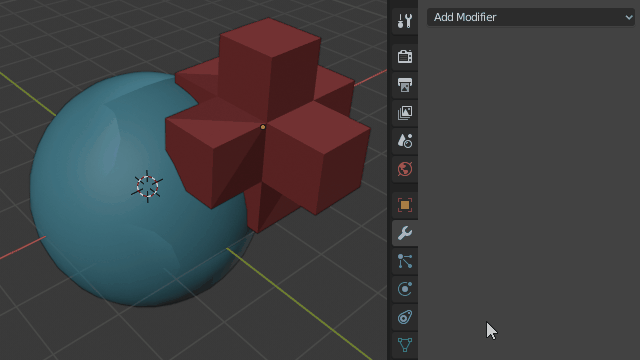640x360 pixels.
Task: Open the Object Constraints properties tab
Action: click(x=404, y=318)
